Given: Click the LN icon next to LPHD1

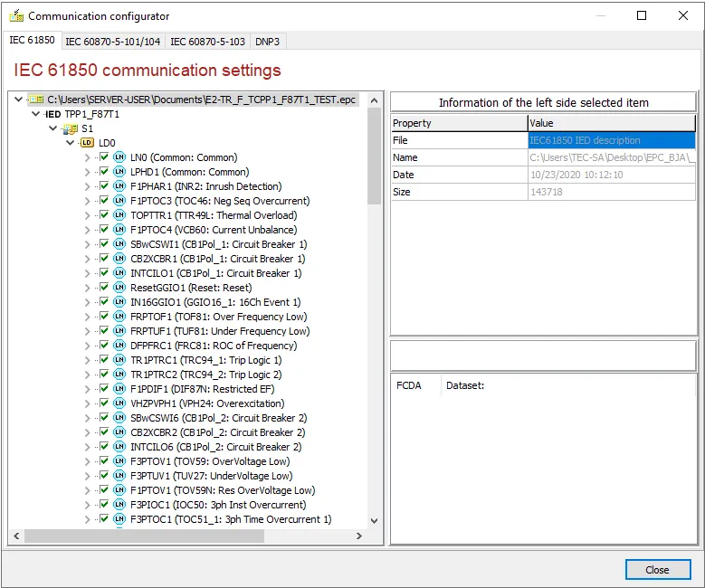Looking at the screenshot, I should tap(119, 172).
